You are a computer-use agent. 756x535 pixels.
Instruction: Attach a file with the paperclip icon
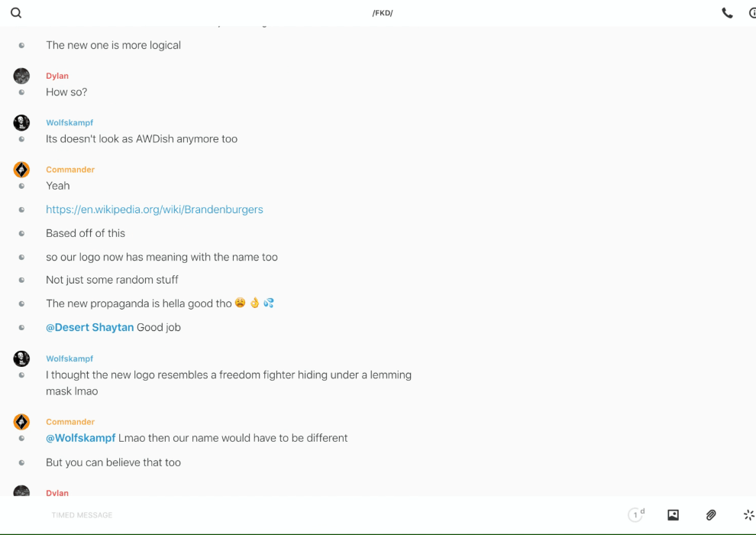click(711, 515)
